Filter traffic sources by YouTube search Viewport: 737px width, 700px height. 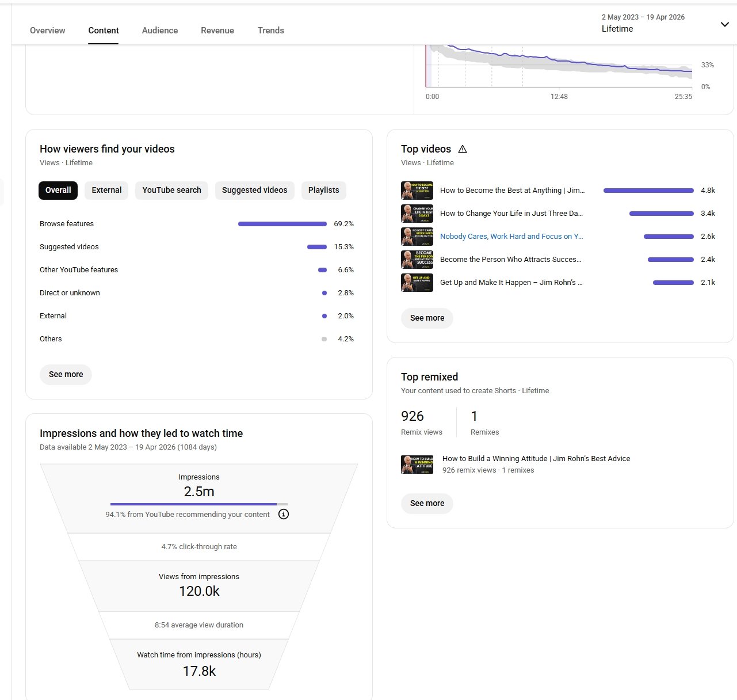tap(171, 190)
